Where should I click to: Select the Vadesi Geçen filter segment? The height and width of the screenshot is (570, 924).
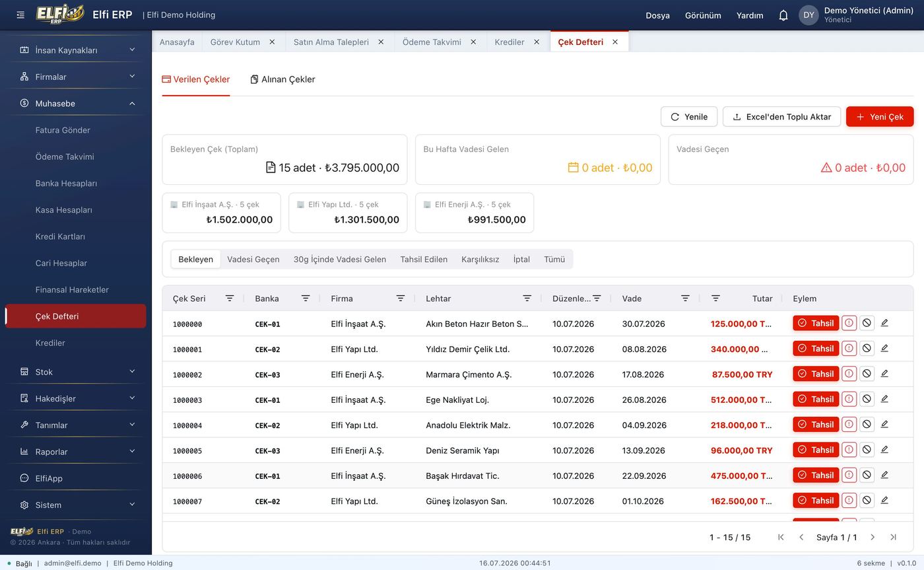point(253,259)
